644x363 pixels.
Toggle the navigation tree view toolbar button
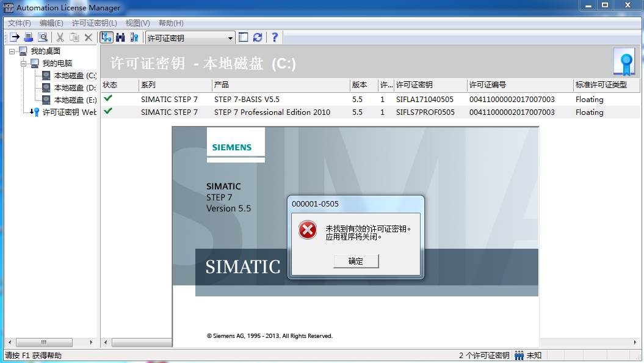[x=106, y=37]
